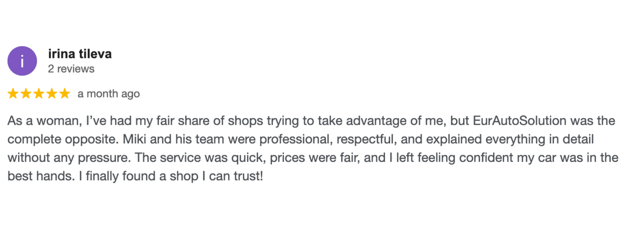Select the second gold rating star
Viewport: 644px width, 225px height.
pos(26,94)
